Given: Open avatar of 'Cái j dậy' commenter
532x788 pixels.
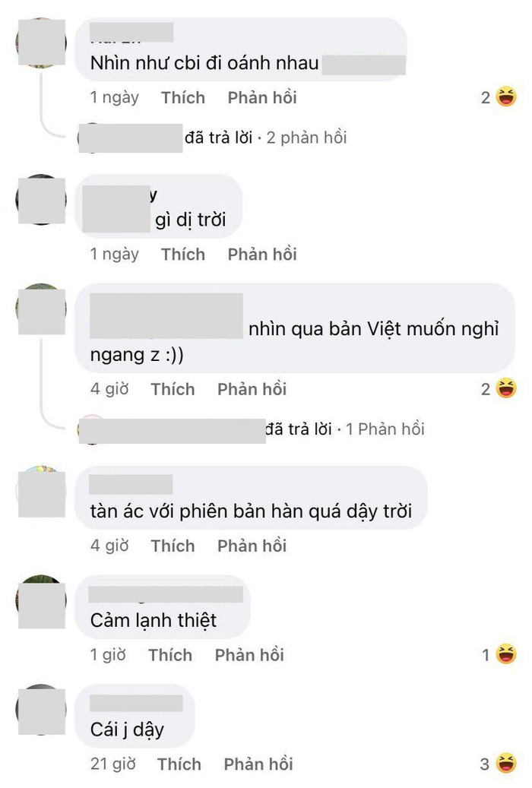Looking at the screenshot, I should click(x=41, y=710).
